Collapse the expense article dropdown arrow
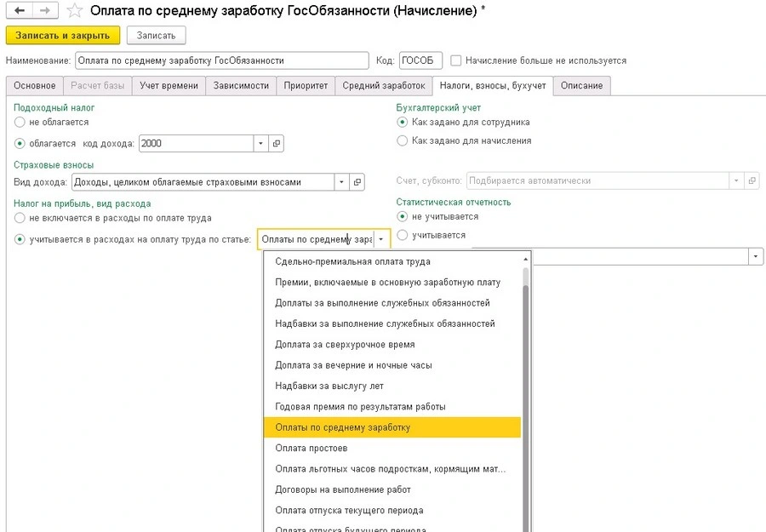 click(381, 240)
